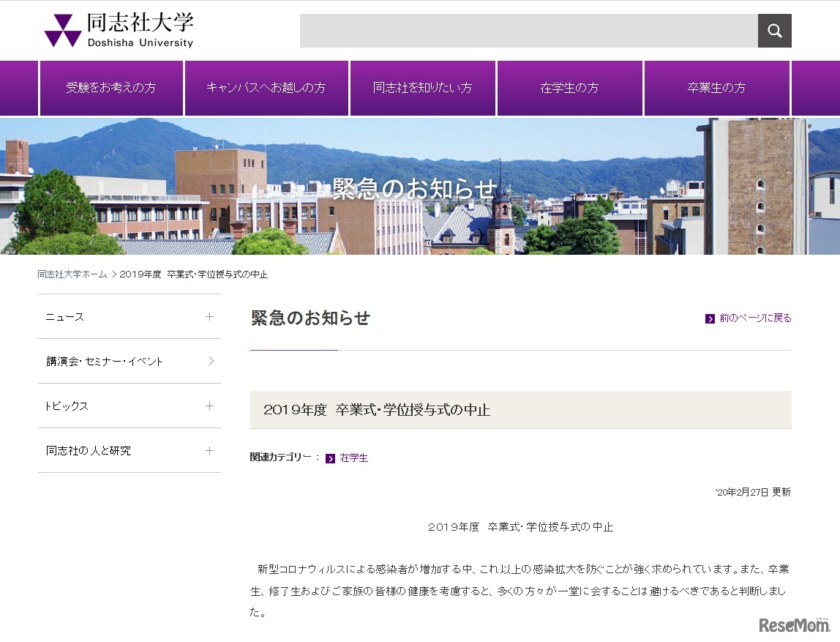Click the arrow icon next to 在学生 category
The height and width of the screenshot is (642, 840).
(x=331, y=458)
